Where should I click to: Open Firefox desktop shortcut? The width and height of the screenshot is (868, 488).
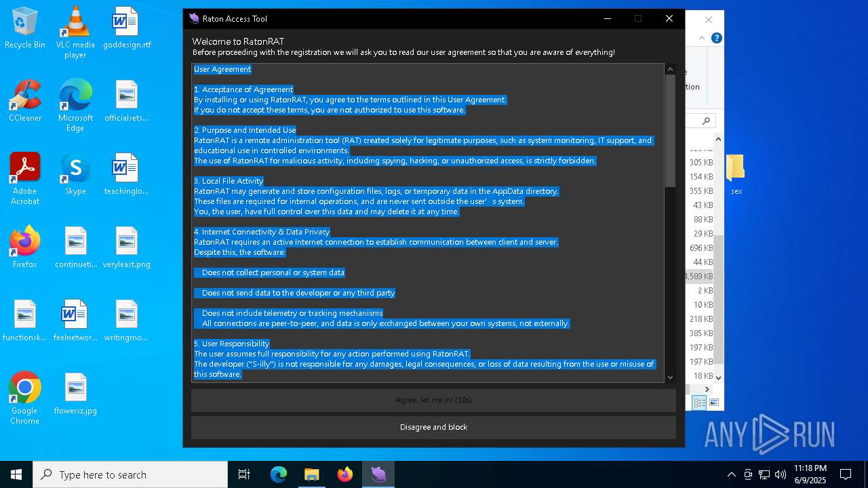(x=25, y=248)
